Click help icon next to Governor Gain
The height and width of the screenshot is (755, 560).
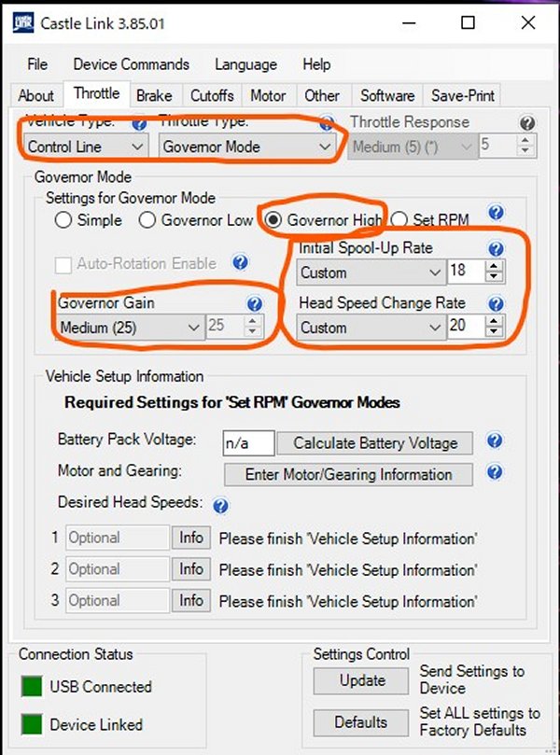pyautogui.click(x=254, y=304)
